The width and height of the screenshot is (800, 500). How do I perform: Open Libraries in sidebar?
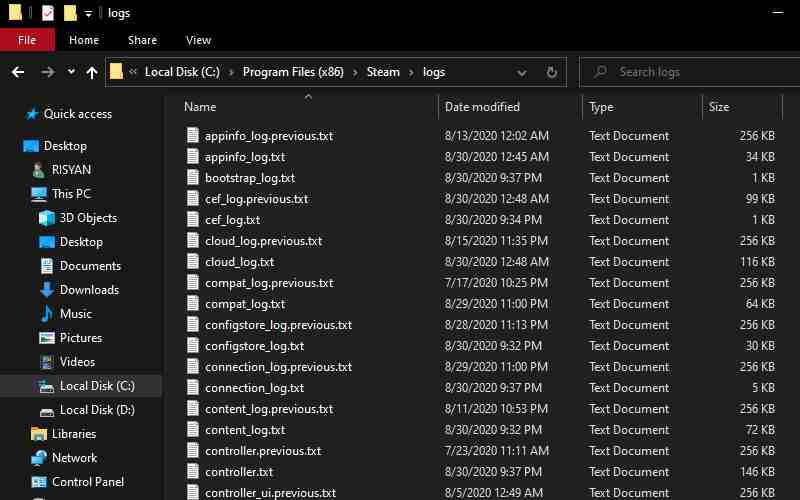[x=74, y=434]
